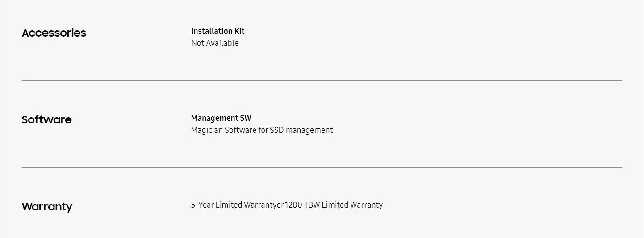This screenshot has width=644, height=238.
Task: Click the Software section heading
Action: 46,120
